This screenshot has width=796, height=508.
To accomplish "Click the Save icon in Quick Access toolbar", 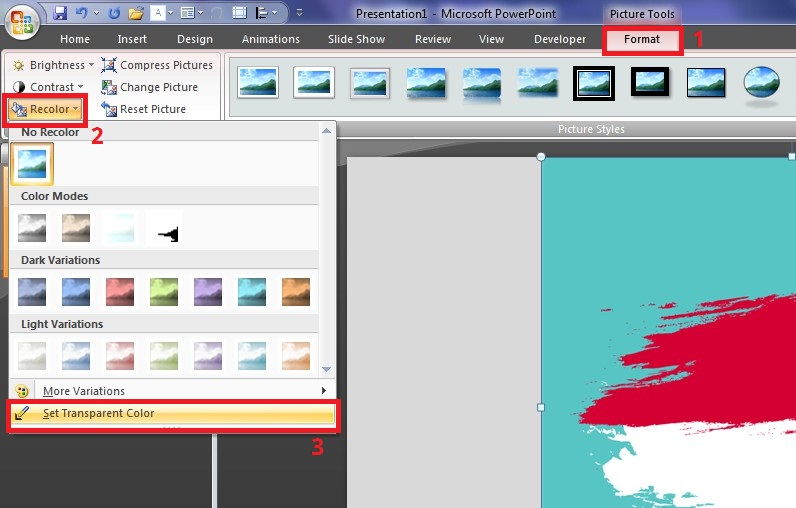I will point(60,14).
